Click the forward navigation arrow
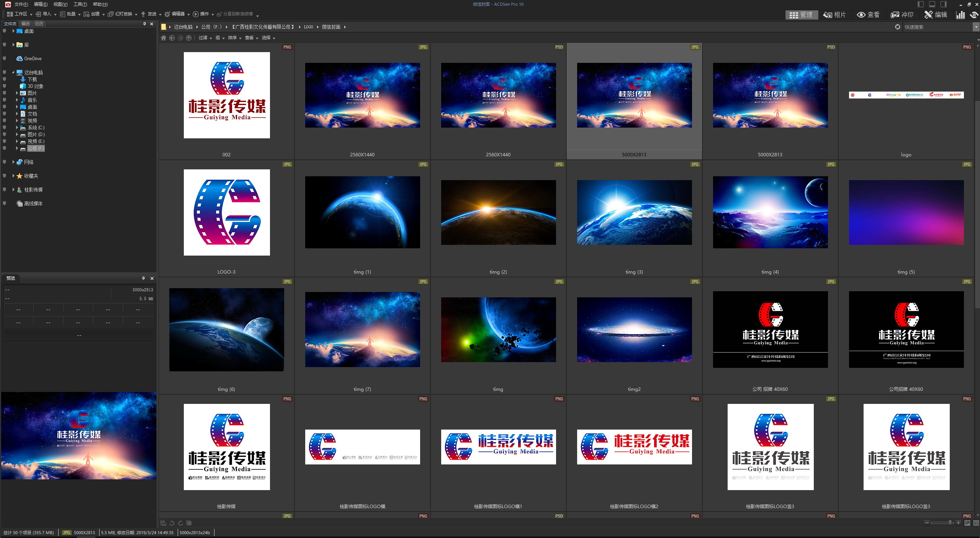Screen dimensions: 980x538 (180, 38)
